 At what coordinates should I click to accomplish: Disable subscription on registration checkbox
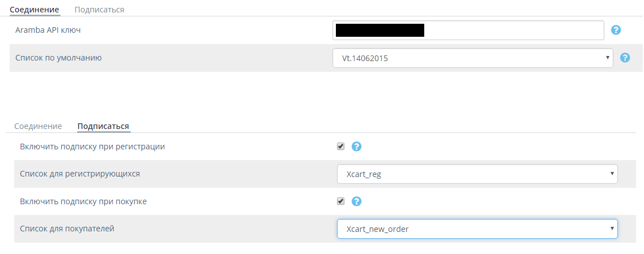point(340,147)
